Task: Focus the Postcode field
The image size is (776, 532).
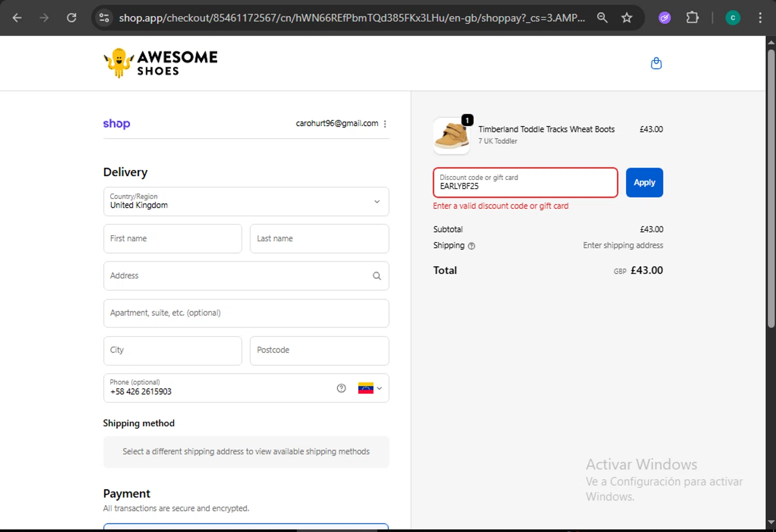Action: [319, 351]
